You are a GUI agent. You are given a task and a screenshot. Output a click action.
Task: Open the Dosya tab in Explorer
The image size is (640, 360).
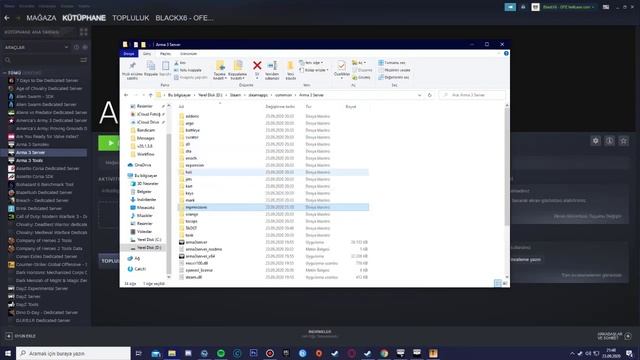coord(129,54)
